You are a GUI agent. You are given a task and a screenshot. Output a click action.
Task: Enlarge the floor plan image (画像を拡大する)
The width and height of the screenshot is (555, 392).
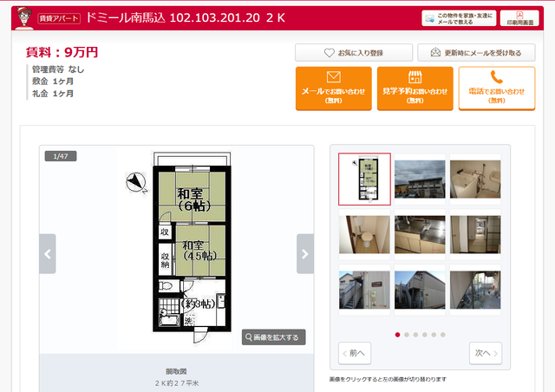(274, 337)
